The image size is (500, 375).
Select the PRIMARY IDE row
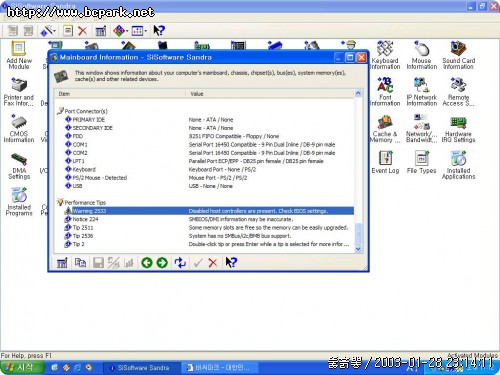point(204,120)
